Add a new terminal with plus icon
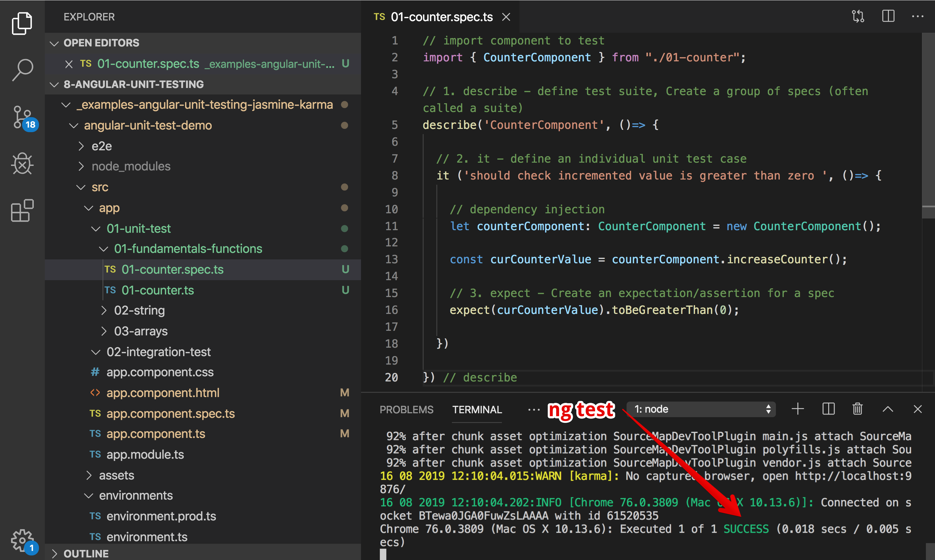Viewport: 935px width, 560px height. (798, 409)
